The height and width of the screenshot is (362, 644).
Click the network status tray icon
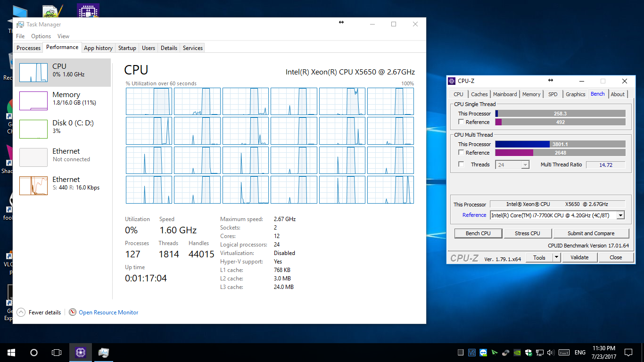540,353
